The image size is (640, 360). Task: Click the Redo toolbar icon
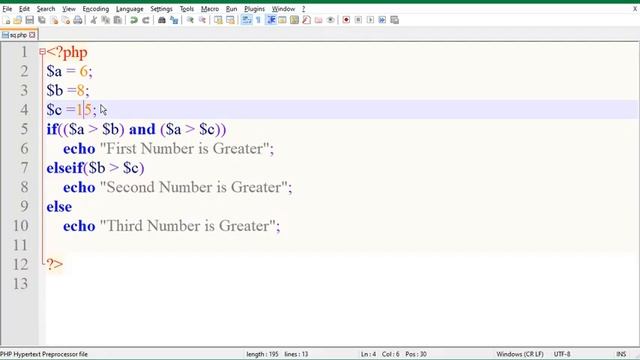146,20
